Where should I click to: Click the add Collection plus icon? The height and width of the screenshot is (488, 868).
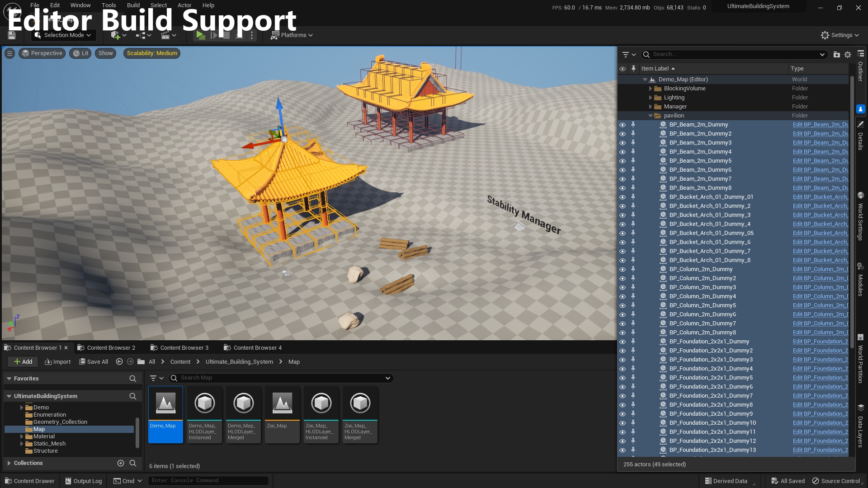[120, 463]
